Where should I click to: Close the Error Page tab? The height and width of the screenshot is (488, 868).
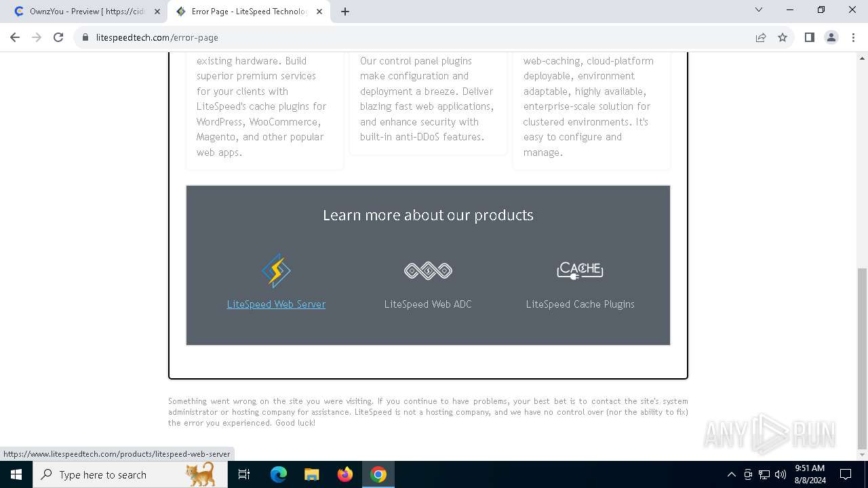tap(319, 12)
